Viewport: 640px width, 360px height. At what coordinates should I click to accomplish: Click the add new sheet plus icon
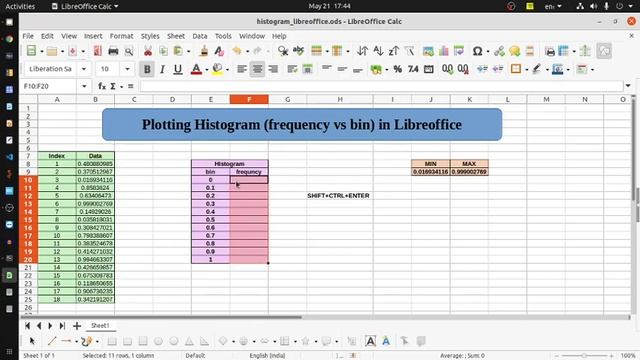click(77, 326)
